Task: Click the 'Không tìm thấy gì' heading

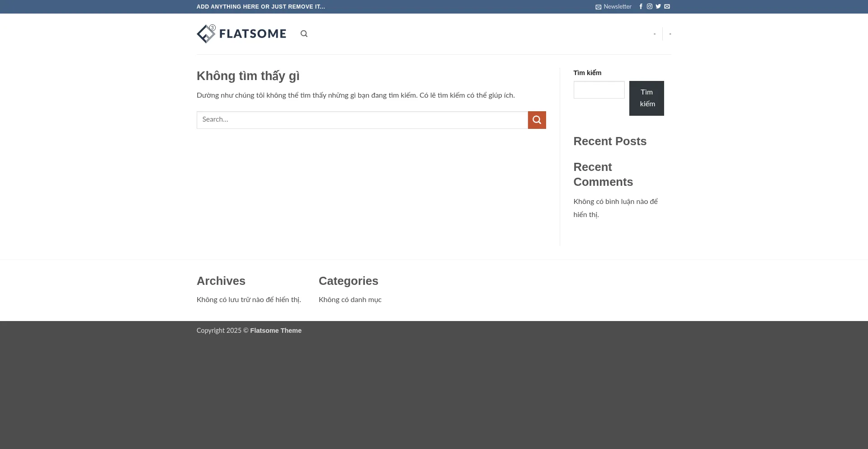Action: click(x=248, y=76)
